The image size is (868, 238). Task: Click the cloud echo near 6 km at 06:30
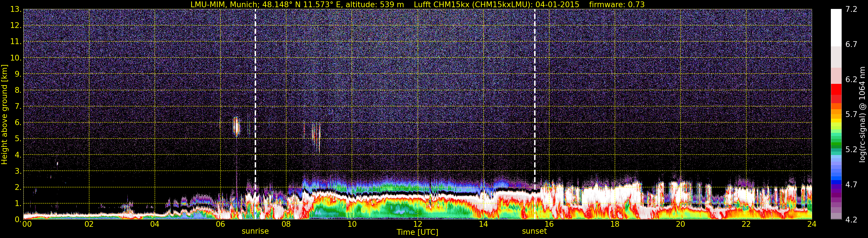point(236,127)
